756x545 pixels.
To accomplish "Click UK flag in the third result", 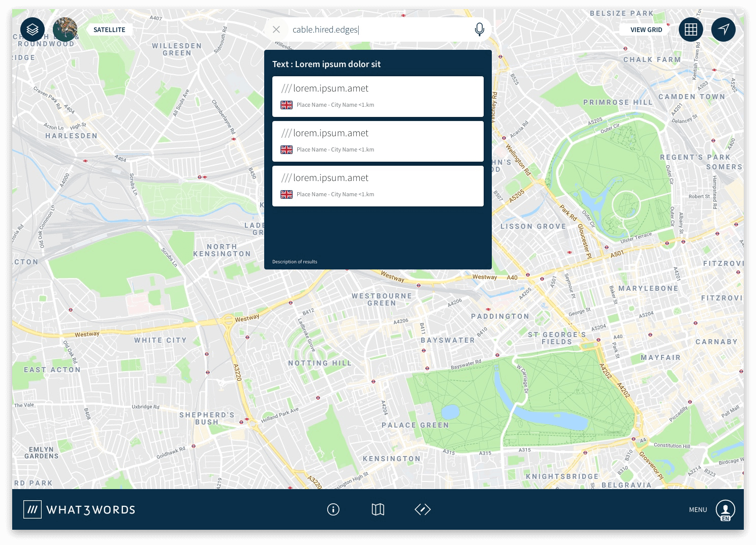I will (287, 194).
